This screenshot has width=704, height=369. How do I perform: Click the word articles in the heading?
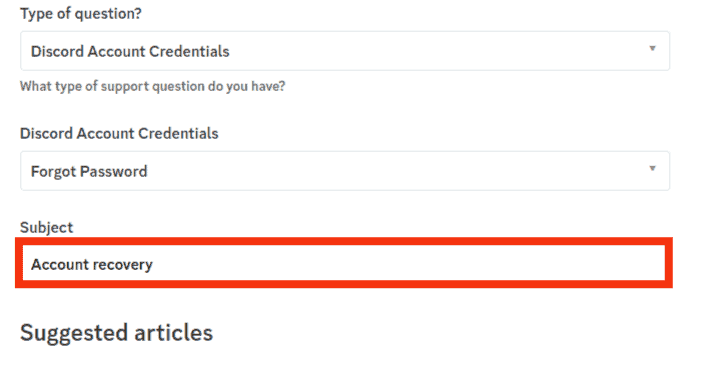pos(173,333)
